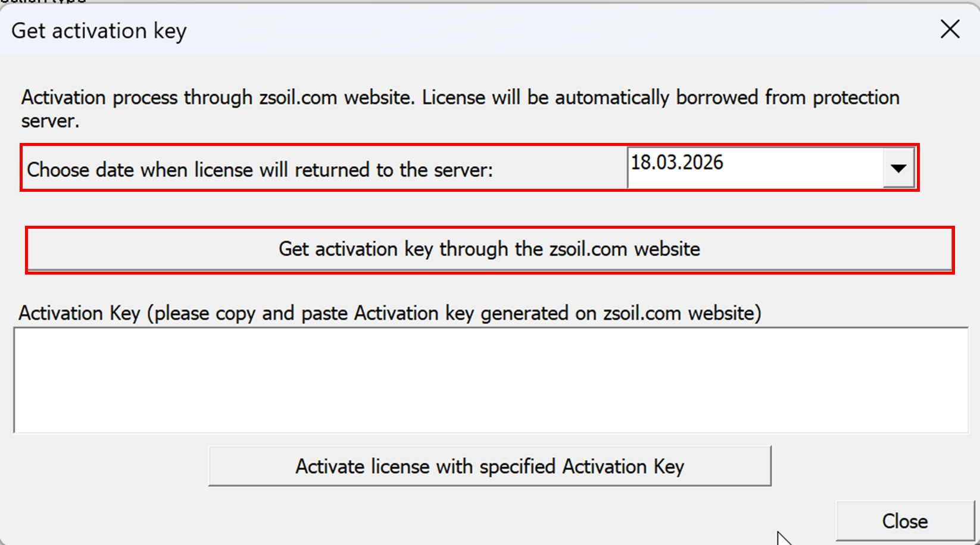This screenshot has width=980, height=545.
Task: Click the "Activation Key (please copy and paste" label
Action: pyautogui.click(x=179, y=313)
